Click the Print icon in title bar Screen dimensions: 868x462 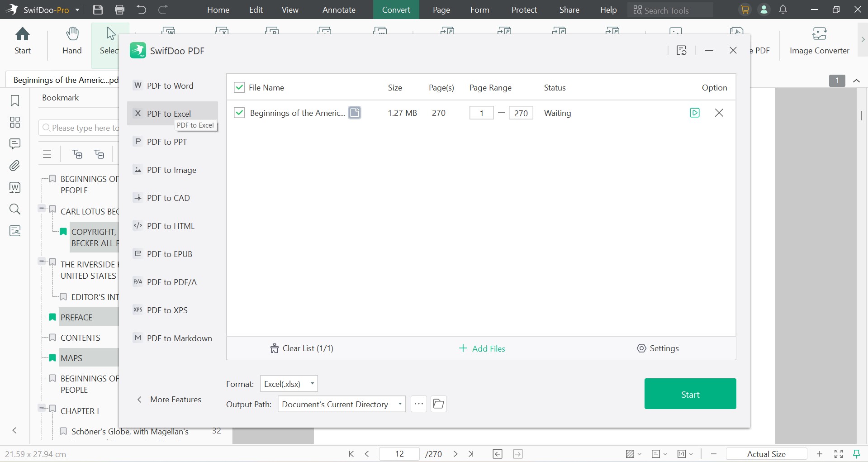pos(120,10)
